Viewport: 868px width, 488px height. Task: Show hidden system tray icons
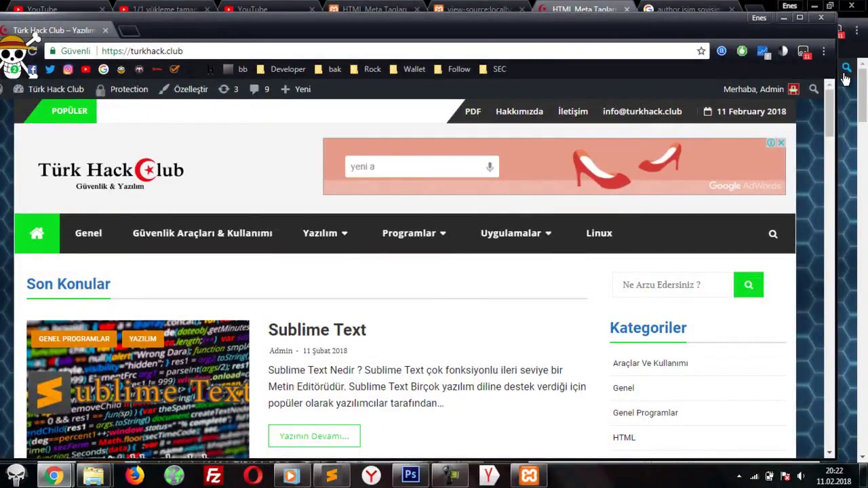coord(739,476)
